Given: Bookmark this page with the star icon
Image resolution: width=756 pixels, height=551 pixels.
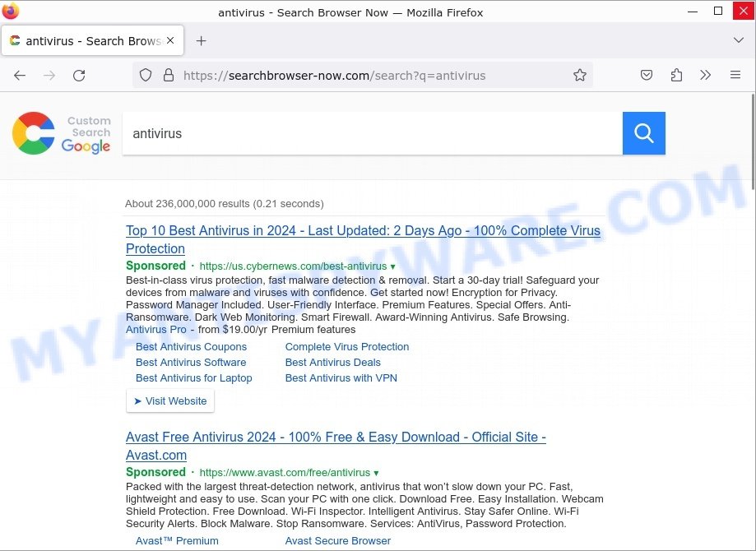Looking at the screenshot, I should (x=579, y=75).
